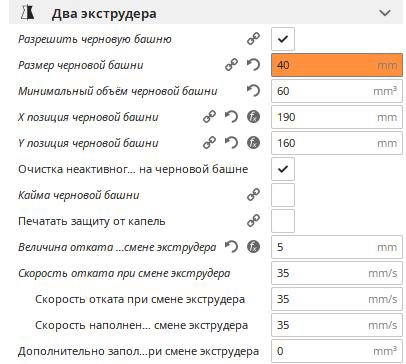Reset Размер черновой башни with revert arrow

[x=253, y=65]
